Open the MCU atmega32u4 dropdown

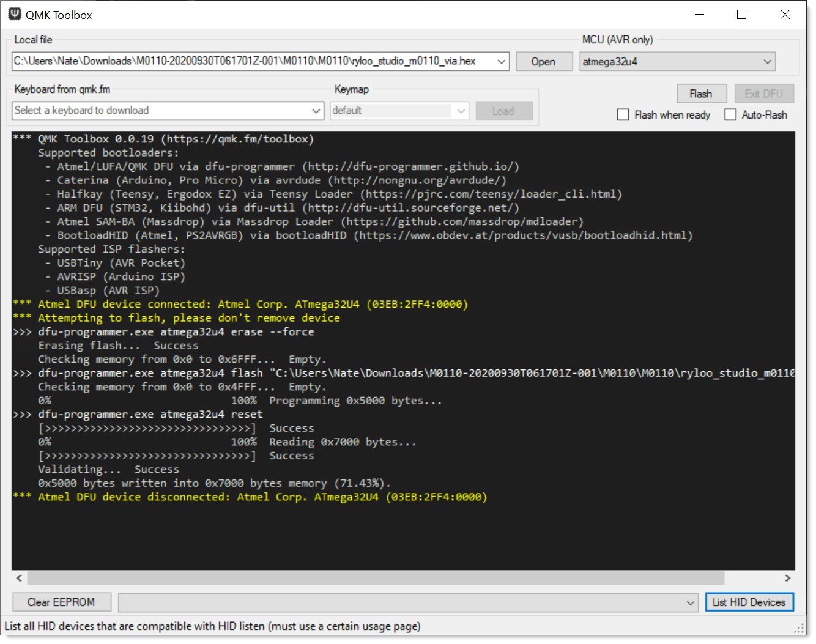point(767,62)
